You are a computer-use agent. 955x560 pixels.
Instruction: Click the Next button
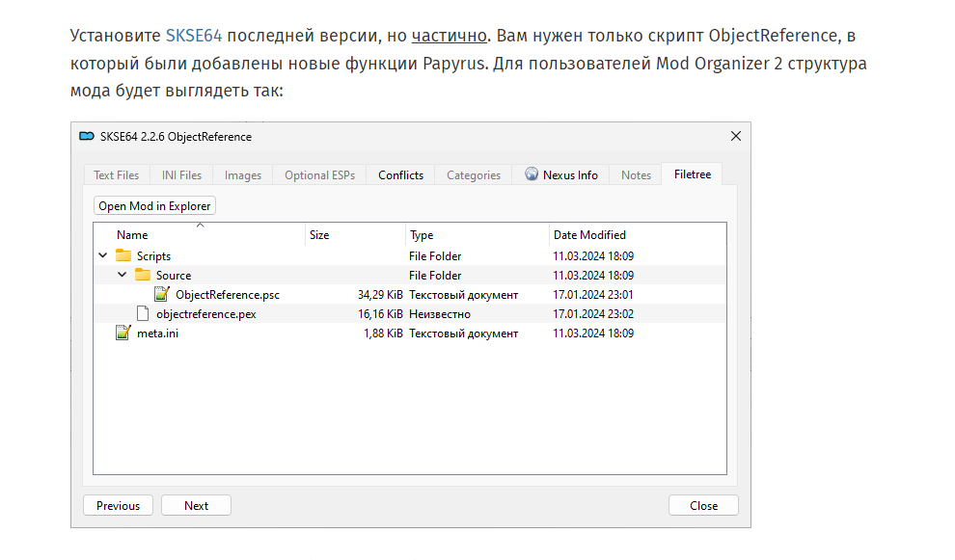(x=196, y=505)
